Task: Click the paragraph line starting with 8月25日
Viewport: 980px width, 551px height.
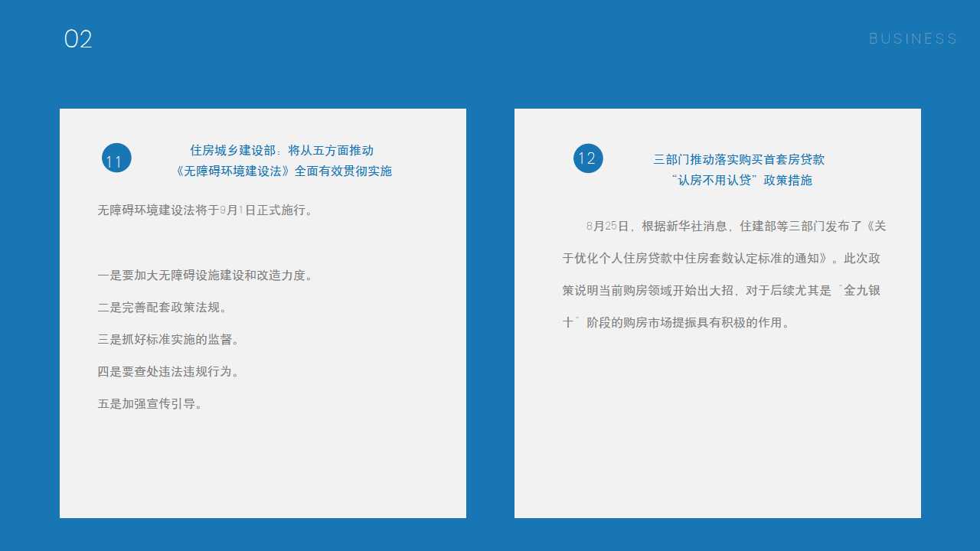Action: pos(735,227)
